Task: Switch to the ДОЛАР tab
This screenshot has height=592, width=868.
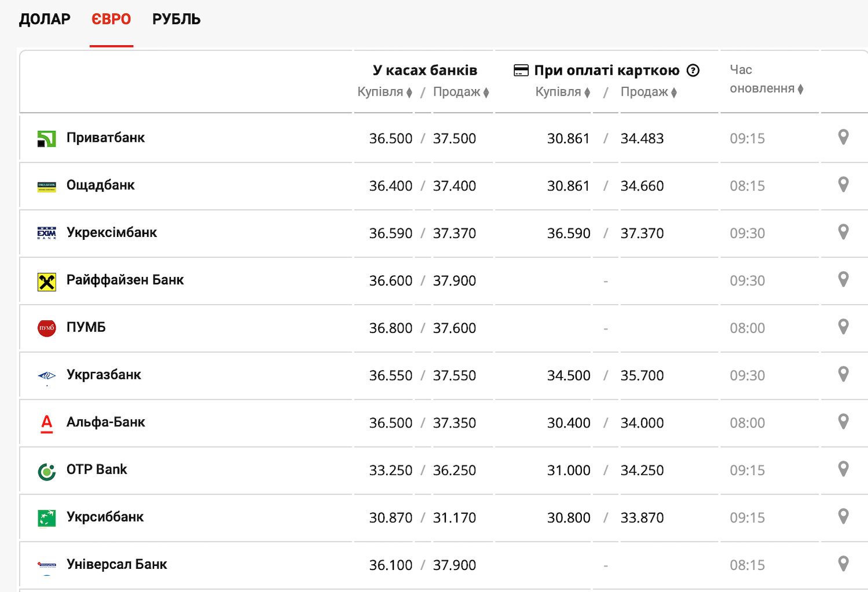Action: tap(45, 19)
